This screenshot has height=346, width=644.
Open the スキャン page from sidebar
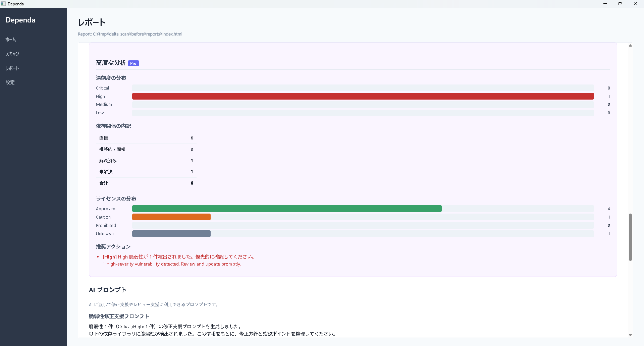point(12,54)
